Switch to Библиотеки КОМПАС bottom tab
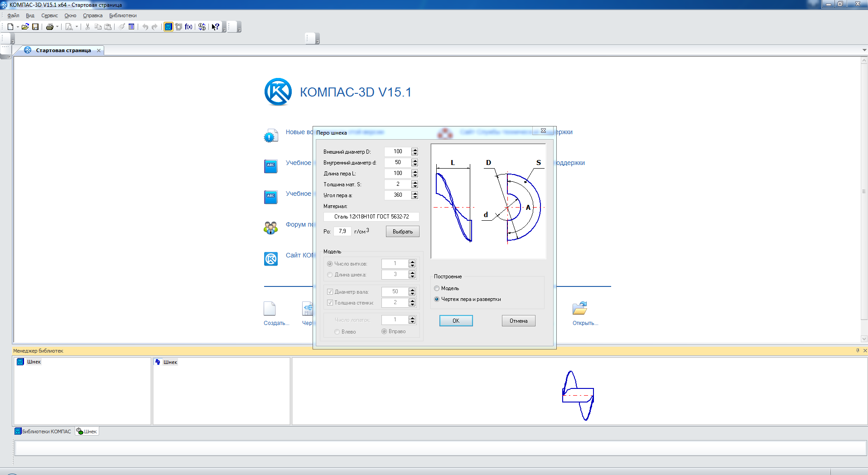The height and width of the screenshot is (475, 868). (43, 431)
